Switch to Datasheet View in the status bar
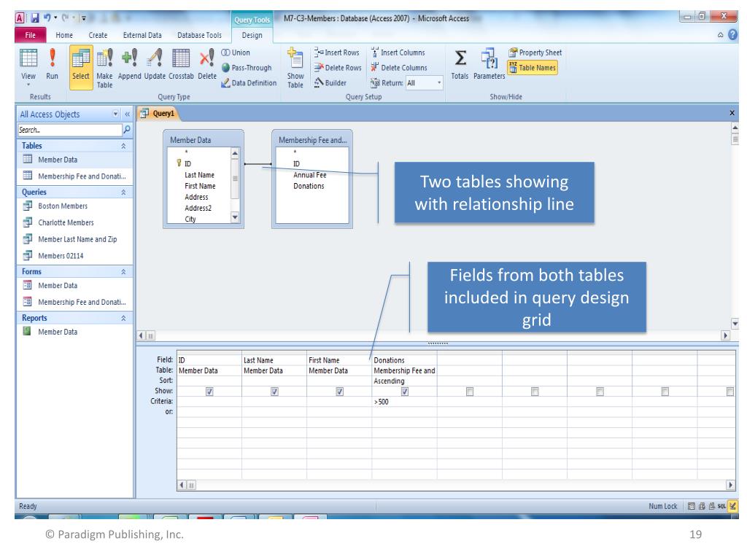Screen dimensions: 747x560 point(692,506)
